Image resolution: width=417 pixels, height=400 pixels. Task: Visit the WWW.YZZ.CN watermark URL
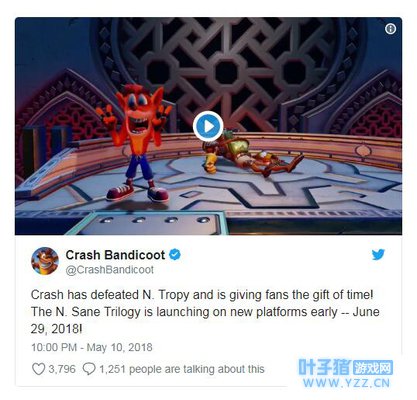point(346,383)
